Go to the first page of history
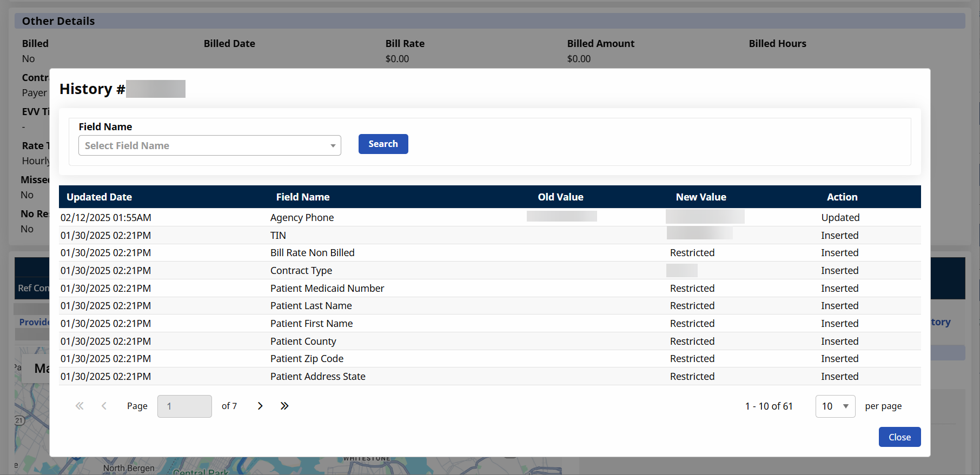 (80, 406)
